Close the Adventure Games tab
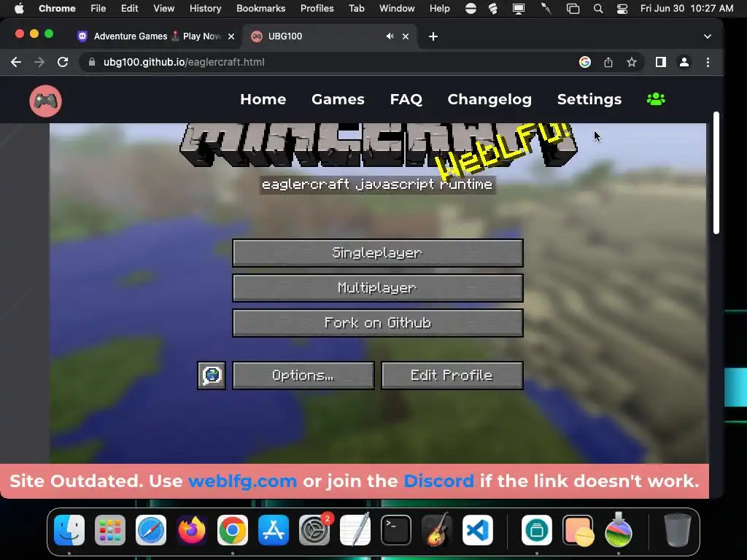The image size is (747, 560). coord(231,36)
